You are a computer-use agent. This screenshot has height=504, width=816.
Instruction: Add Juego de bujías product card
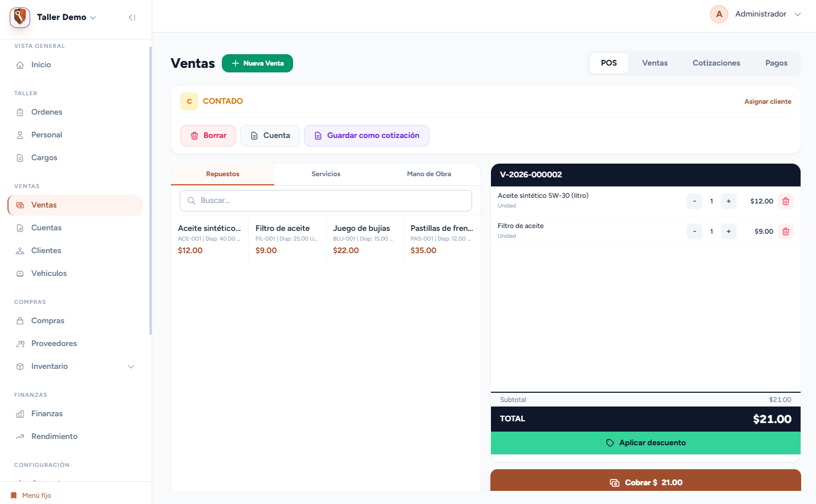click(x=364, y=239)
